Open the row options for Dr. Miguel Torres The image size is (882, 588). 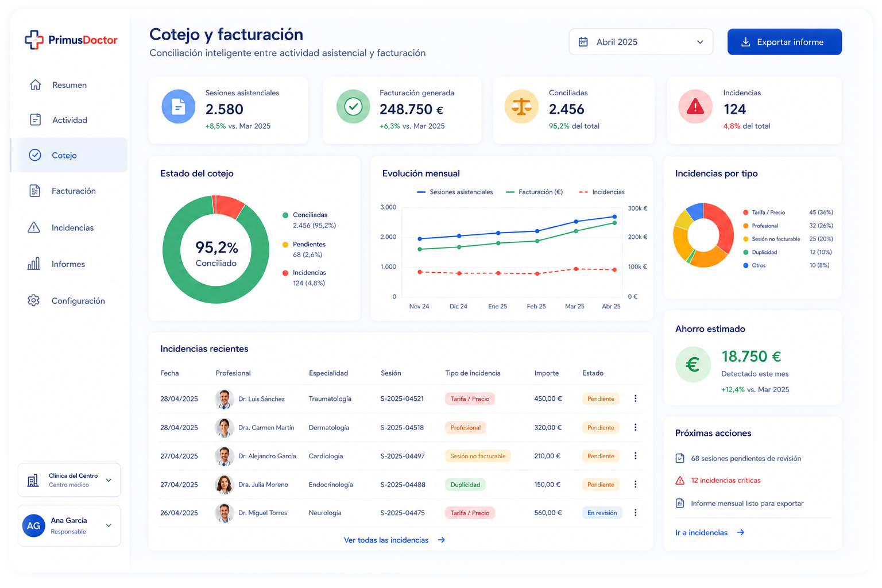coord(635,513)
